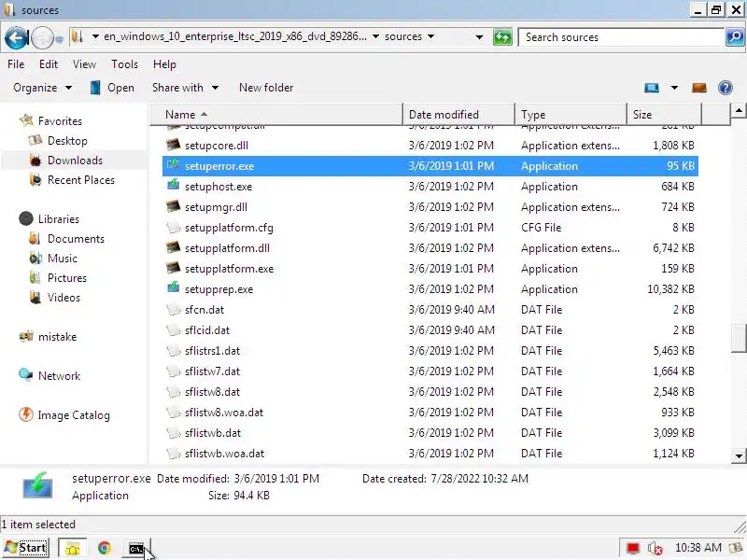747x560 pixels.
Task: Click the Open toolbar button
Action: (112, 88)
